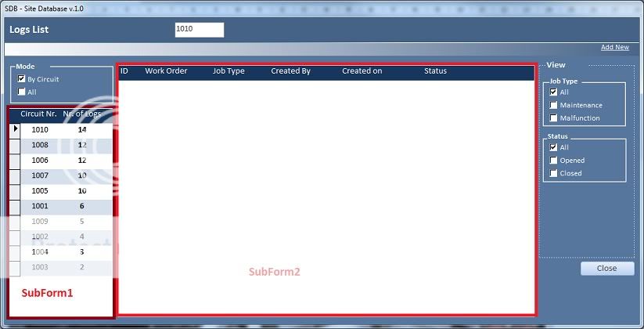Click the circuit number input field
Viewport: 644px width, 329px height.
click(199, 29)
